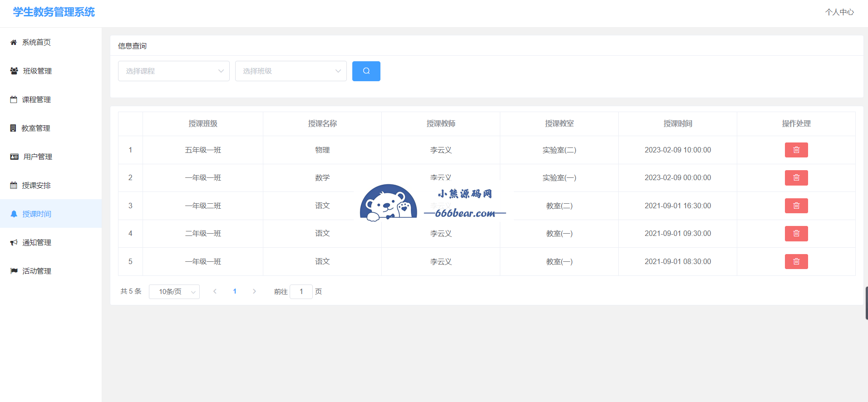The image size is (868, 402).
Task: Delete the 一年级二班 语文 row
Action: click(x=796, y=206)
